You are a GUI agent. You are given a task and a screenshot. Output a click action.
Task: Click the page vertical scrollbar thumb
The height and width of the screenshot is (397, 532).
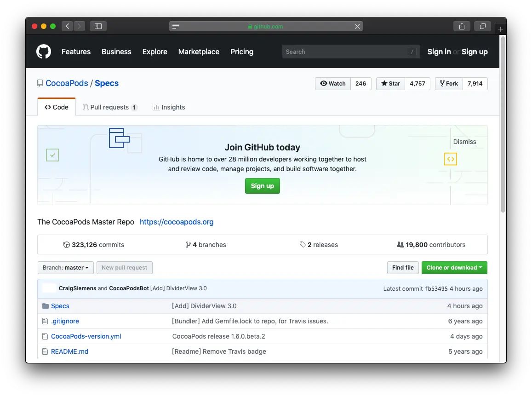(503, 124)
